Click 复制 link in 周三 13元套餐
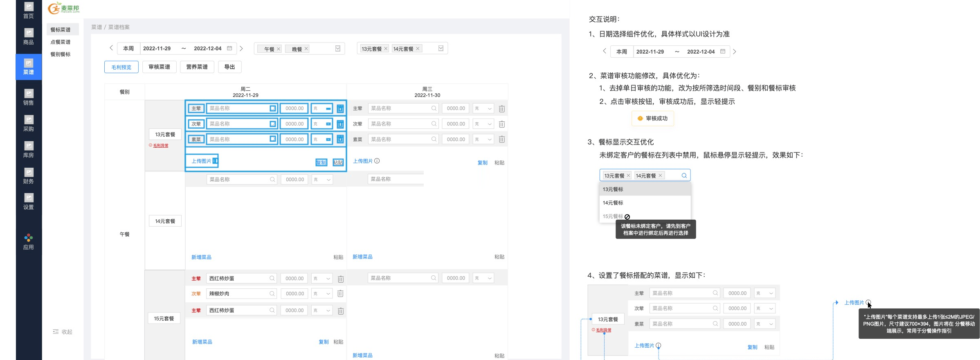The image size is (980, 360). coord(483,163)
